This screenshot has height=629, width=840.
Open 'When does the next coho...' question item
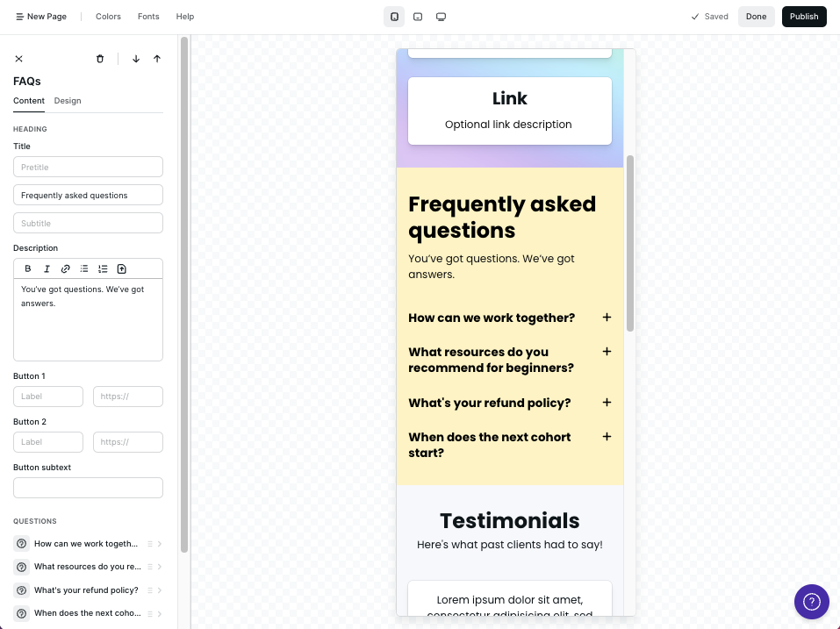pos(88,613)
